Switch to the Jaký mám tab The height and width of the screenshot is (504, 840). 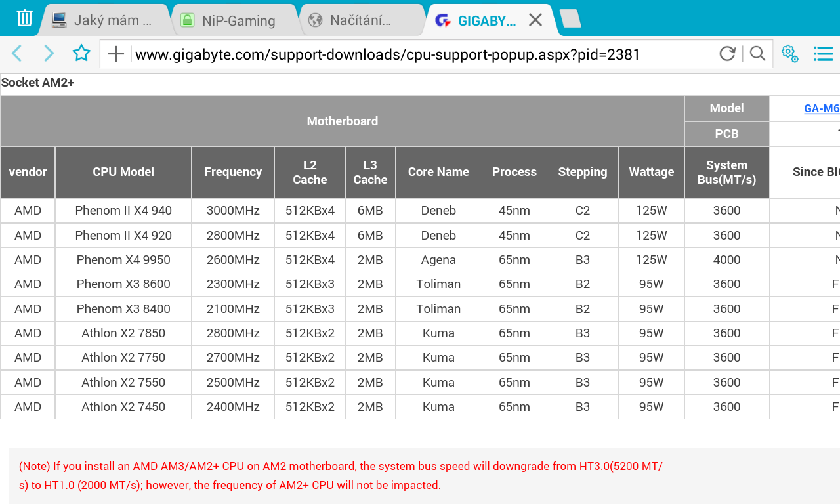pos(105,20)
